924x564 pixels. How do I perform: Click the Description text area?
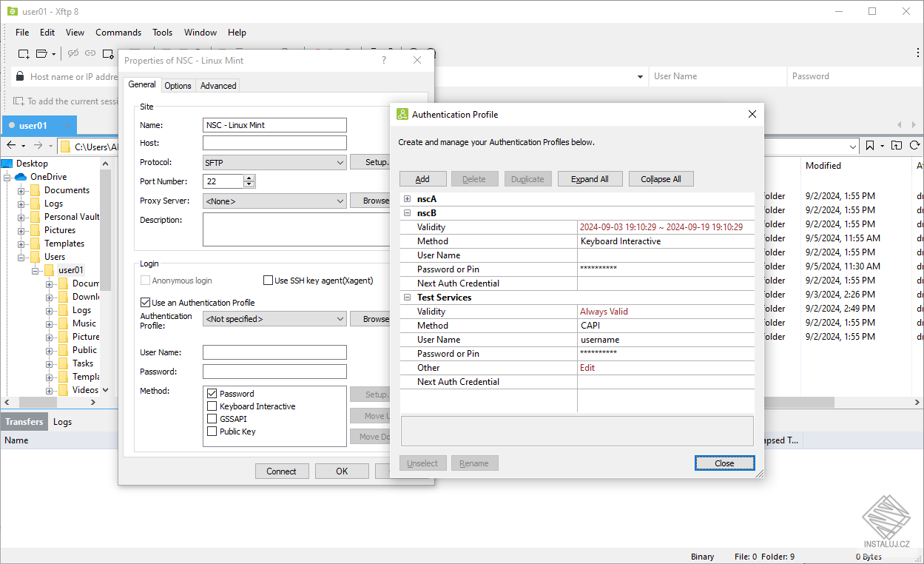pyautogui.click(x=297, y=229)
